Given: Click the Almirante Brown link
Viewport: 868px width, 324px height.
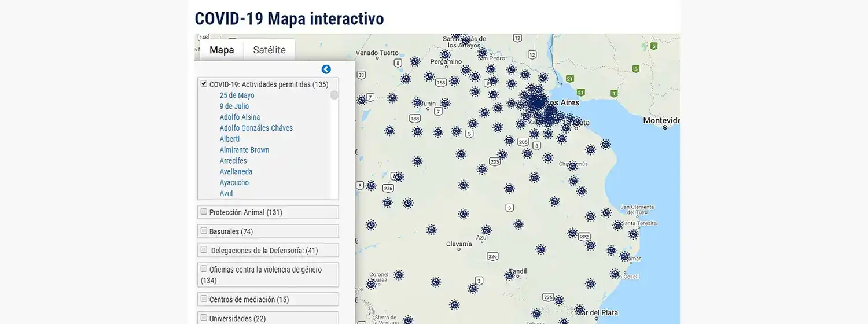Looking at the screenshot, I should tap(244, 150).
